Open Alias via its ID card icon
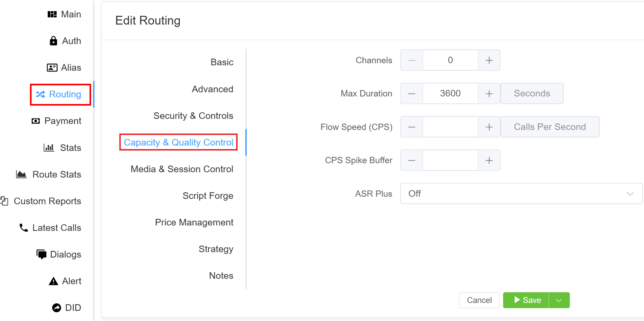Image resolution: width=644 pixels, height=321 pixels. (52, 68)
